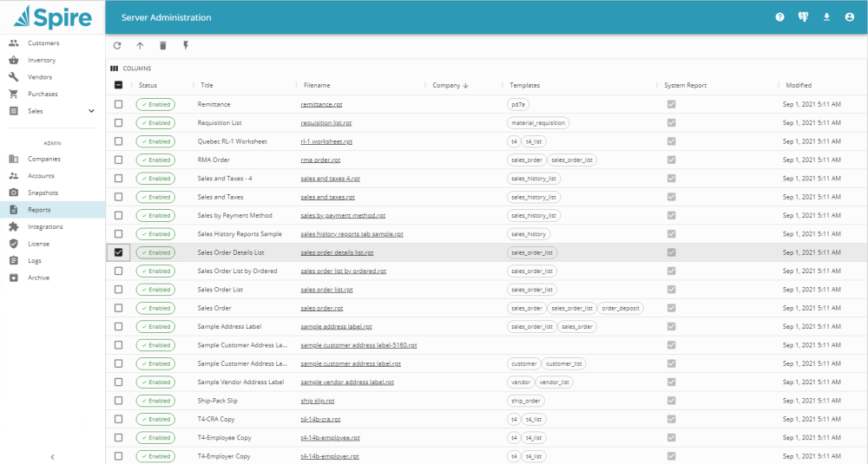Open Snapshots admin page

coord(43,193)
